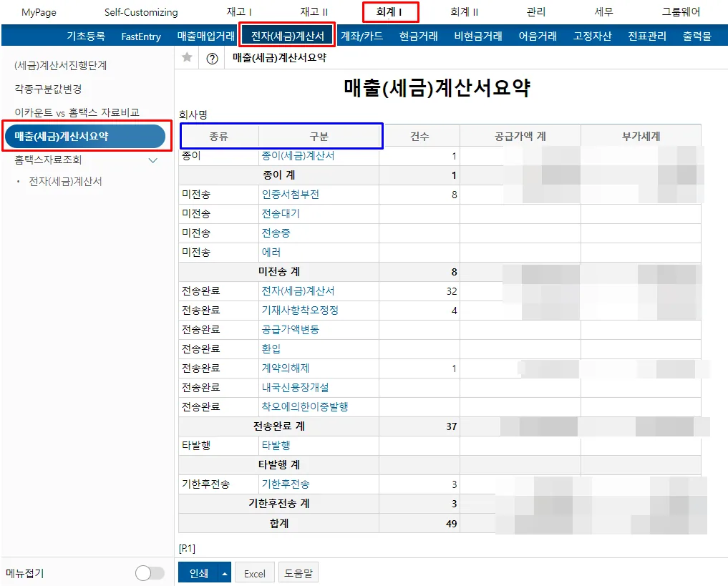Select 전자(세금)계산서 sub-item in sidebar
This screenshot has height=586, width=728.
point(65,182)
